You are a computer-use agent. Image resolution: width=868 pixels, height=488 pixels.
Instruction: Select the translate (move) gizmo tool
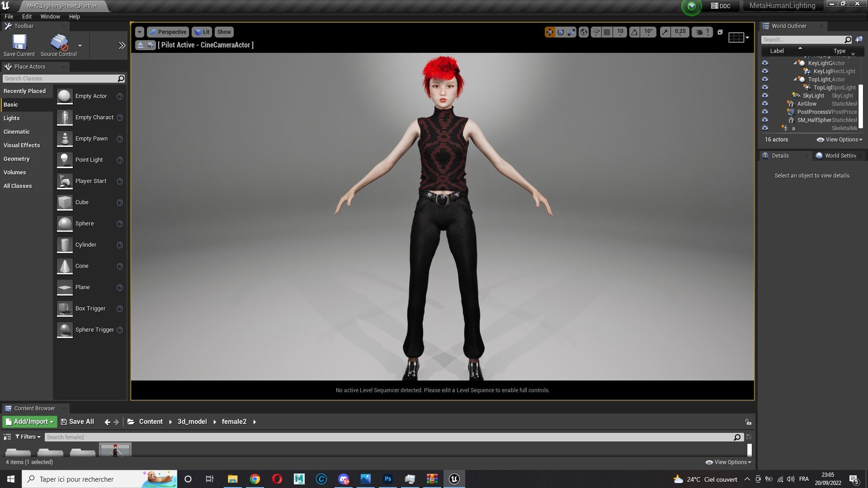point(549,32)
